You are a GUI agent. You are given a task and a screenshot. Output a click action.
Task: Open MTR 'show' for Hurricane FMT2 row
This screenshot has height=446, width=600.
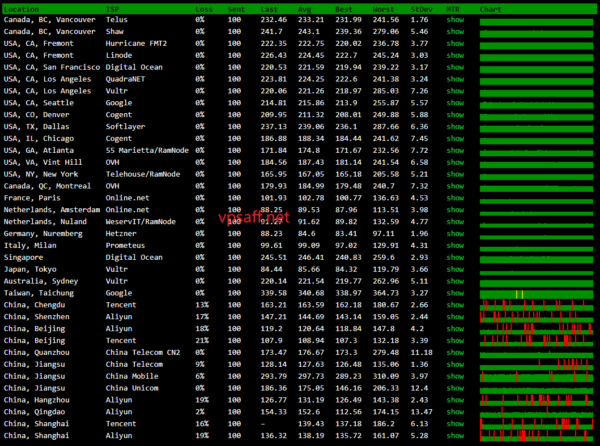click(x=455, y=43)
